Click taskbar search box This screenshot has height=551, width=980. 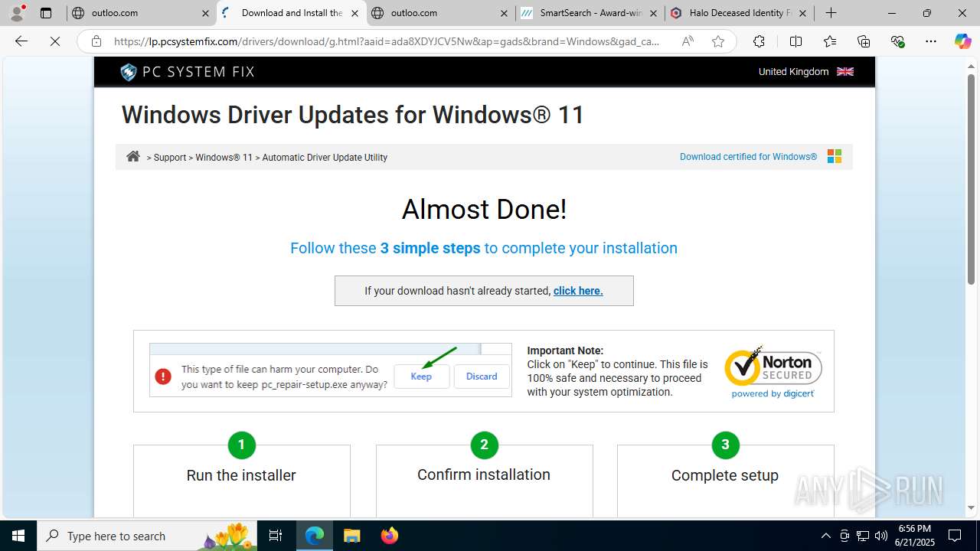(x=148, y=536)
